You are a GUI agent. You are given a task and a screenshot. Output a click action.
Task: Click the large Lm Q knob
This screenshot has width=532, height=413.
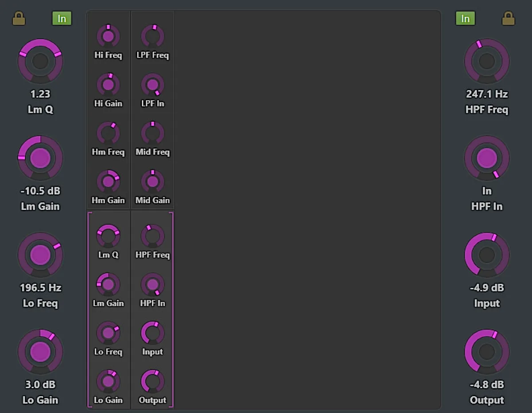(x=40, y=61)
